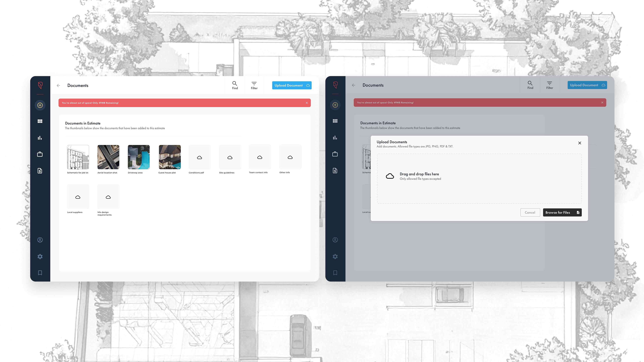Open the reports bar chart icon
Viewport: 644px width, 362px height.
pyautogui.click(x=40, y=138)
